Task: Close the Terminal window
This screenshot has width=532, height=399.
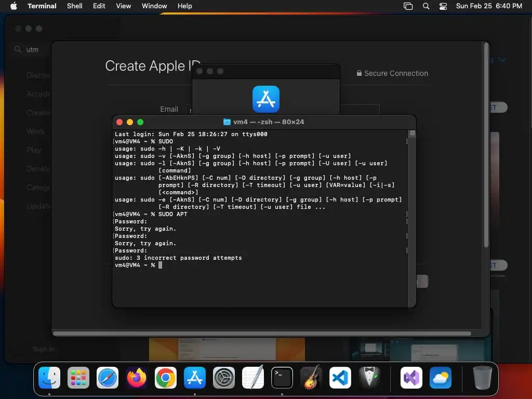Action: [119, 122]
